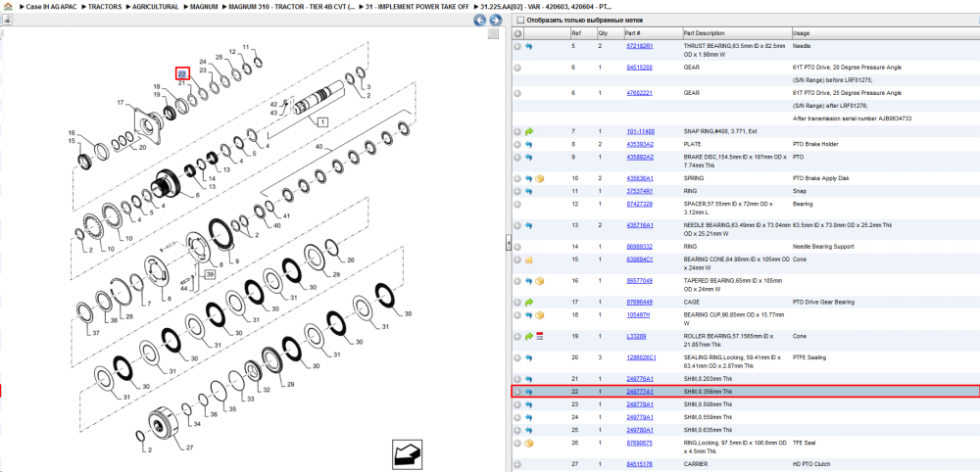980x472 pixels.
Task: Click blue arrow icon in NEEDLE BEARING row
Action: [x=529, y=225]
